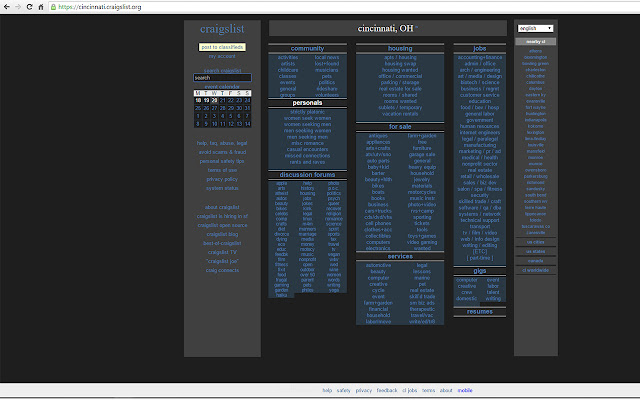Screen dimensions: 640x400
Task: Open the my account link
Action: (222, 56)
